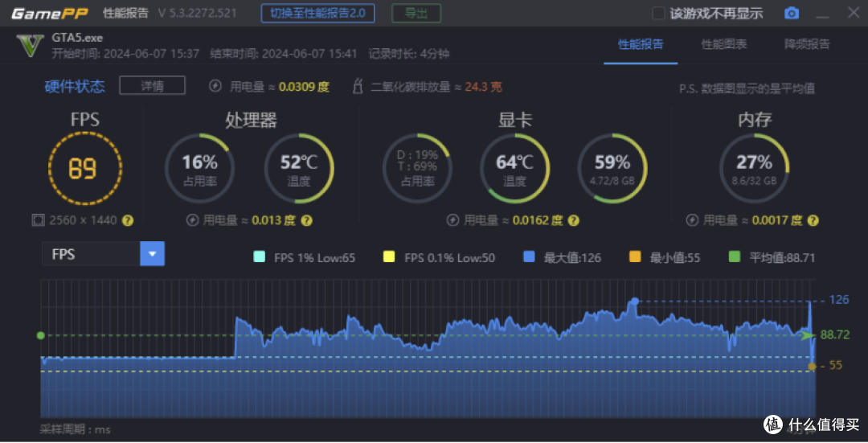Click the 24.3 克 emission value
This screenshot has width=868, height=443.
point(483,86)
